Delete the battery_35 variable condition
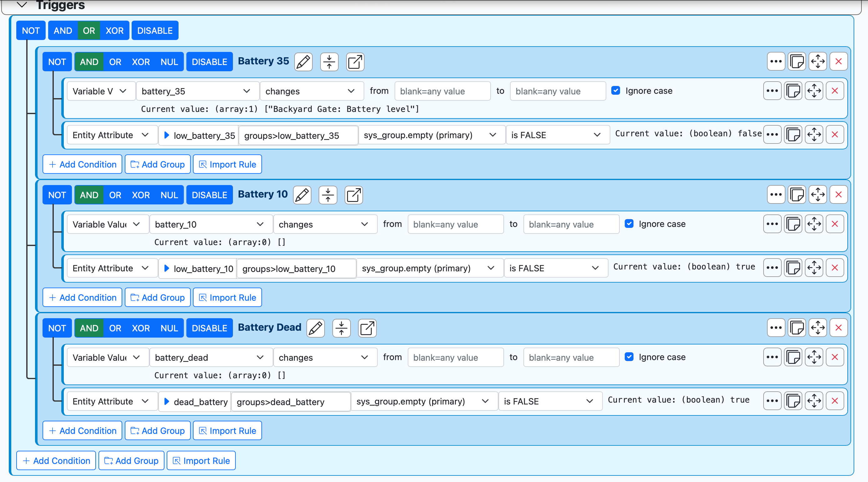The image size is (868, 482). point(835,91)
